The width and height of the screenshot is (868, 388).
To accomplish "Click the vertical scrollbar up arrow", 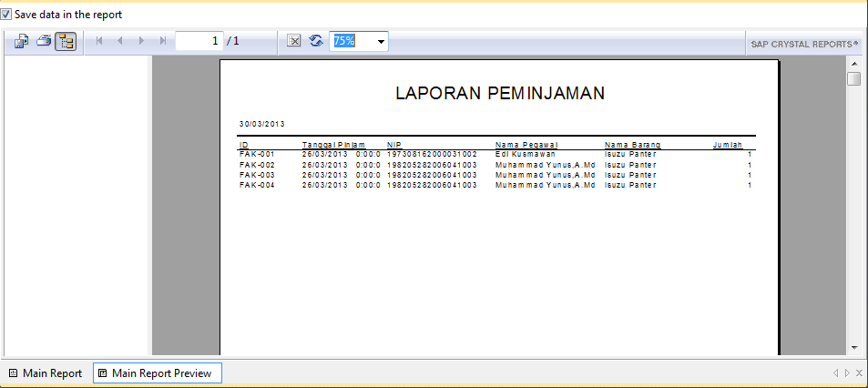I will 854,64.
